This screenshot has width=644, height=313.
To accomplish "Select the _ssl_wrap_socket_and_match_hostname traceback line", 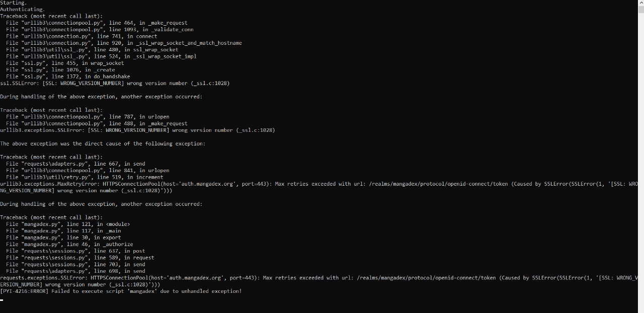I will (x=124, y=43).
